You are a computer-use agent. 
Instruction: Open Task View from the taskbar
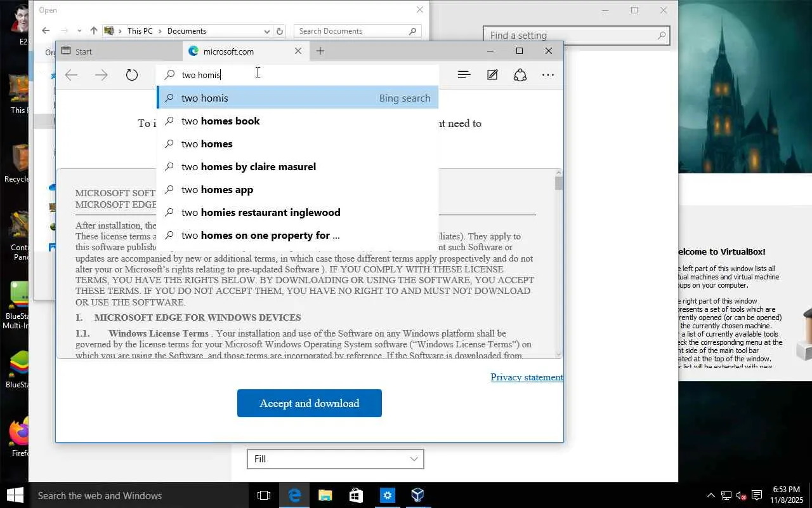(264, 495)
